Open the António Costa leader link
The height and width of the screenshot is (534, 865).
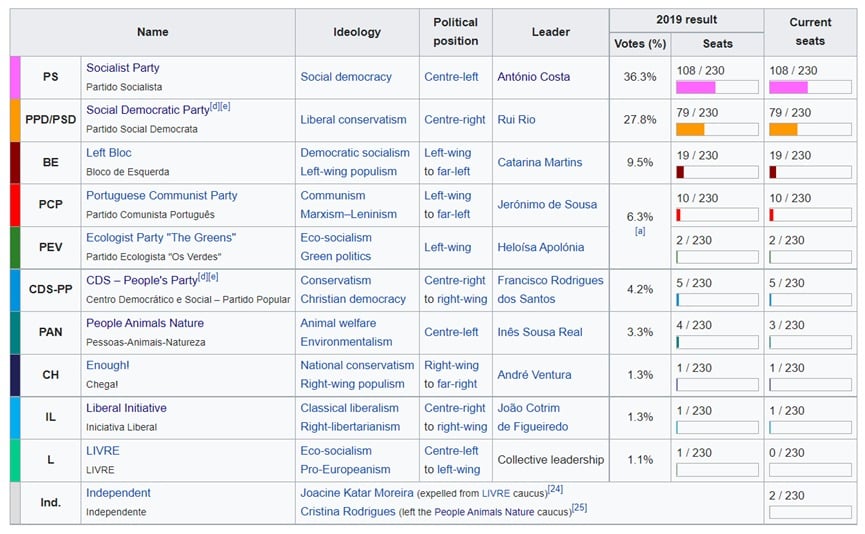coord(533,77)
